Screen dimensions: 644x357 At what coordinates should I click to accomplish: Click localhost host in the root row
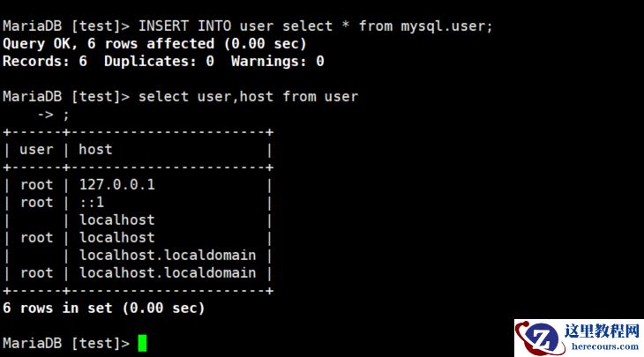pyautogui.click(x=116, y=237)
